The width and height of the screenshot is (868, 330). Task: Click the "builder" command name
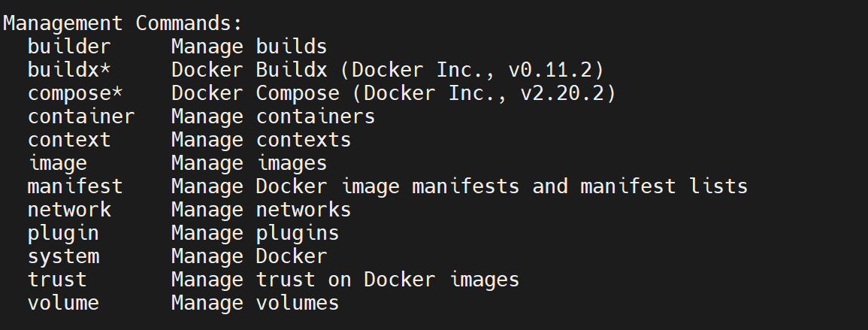click(x=69, y=47)
